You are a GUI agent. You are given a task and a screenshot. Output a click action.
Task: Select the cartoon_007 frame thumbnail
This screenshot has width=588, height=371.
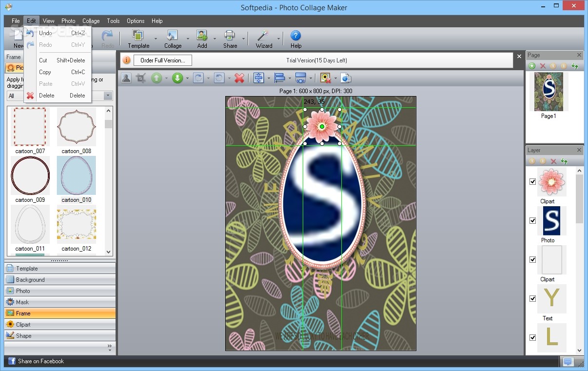(30, 127)
